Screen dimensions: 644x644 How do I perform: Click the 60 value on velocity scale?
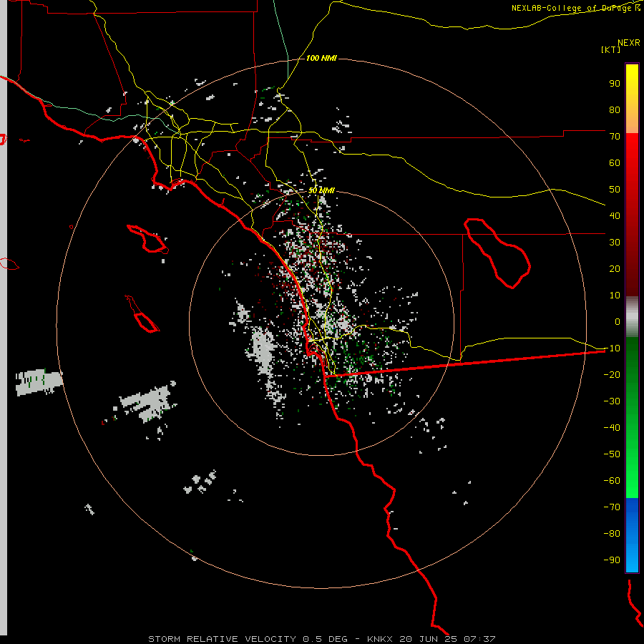point(615,163)
